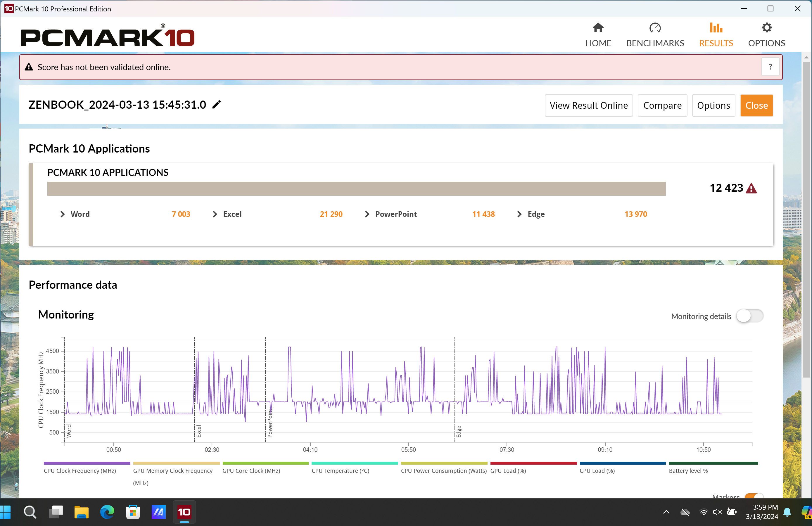This screenshot has height=526, width=812.
Task: Click the taskbar clock showing 3:59 PM
Action: (762, 512)
